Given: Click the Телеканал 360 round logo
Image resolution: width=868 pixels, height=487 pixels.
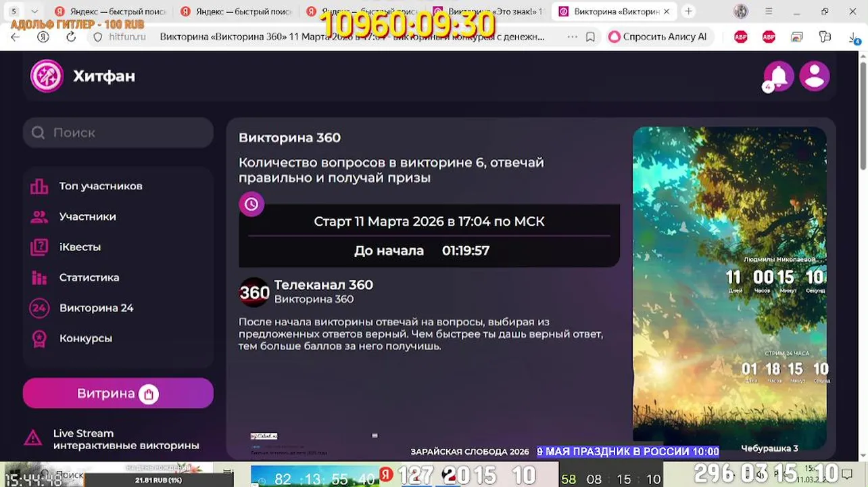Looking at the screenshot, I should pyautogui.click(x=255, y=292).
